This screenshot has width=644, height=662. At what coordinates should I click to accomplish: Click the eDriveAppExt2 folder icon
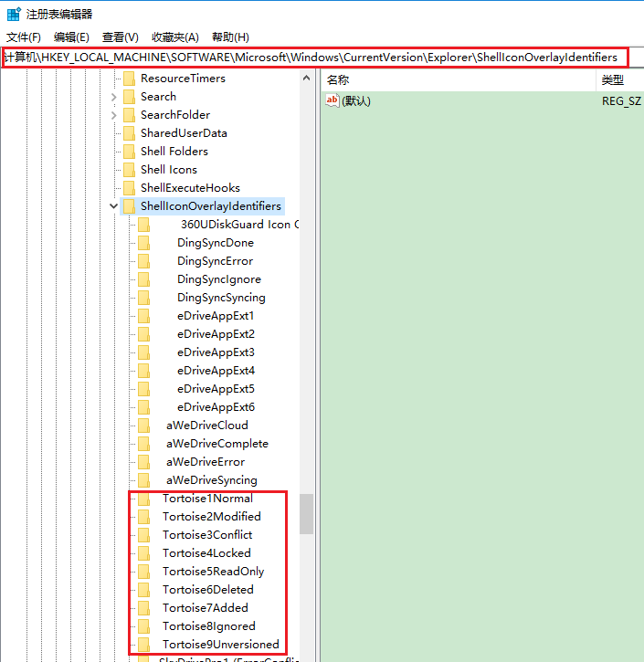(143, 334)
